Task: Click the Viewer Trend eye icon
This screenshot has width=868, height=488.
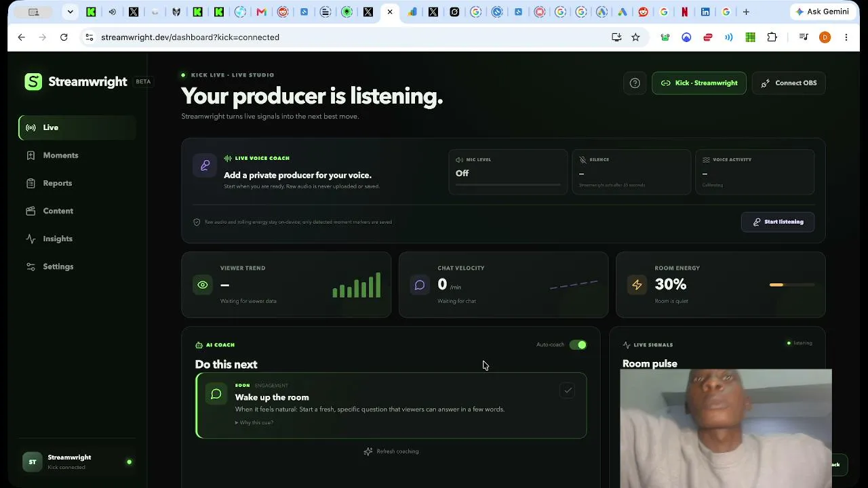Action: point(203,285)
